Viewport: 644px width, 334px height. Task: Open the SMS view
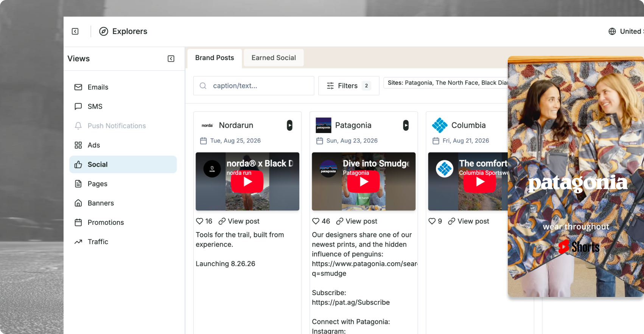(x=123, y=107)
